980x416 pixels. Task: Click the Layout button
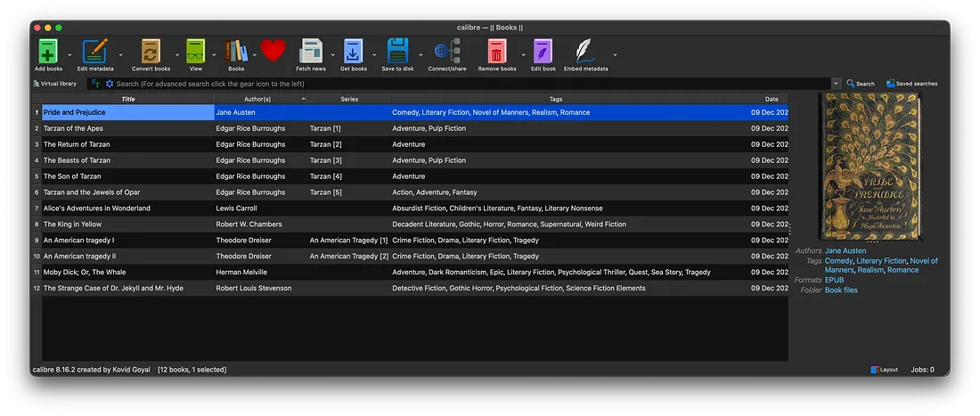[885, 370]
